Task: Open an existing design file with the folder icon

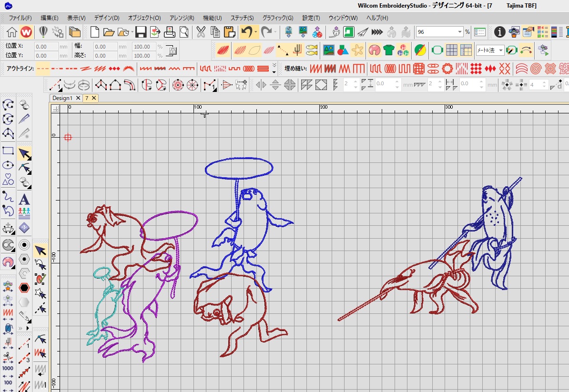Action: point(109,32)
